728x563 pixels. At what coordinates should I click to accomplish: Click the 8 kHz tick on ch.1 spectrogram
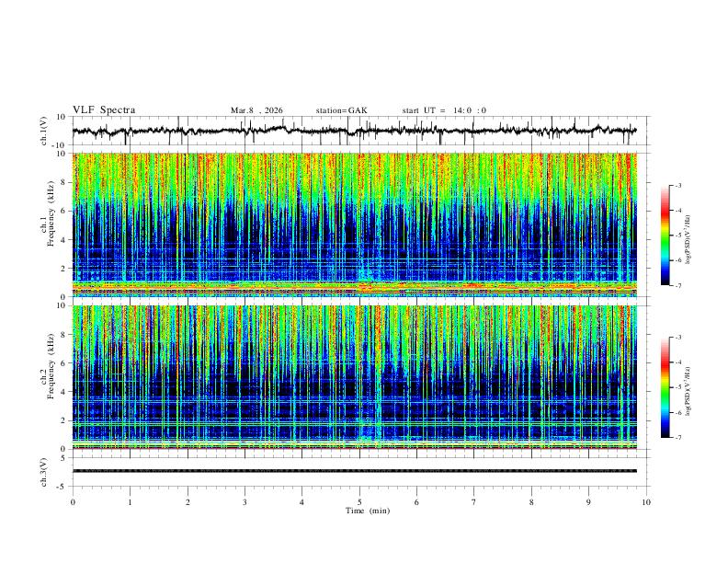coord(64,182)
